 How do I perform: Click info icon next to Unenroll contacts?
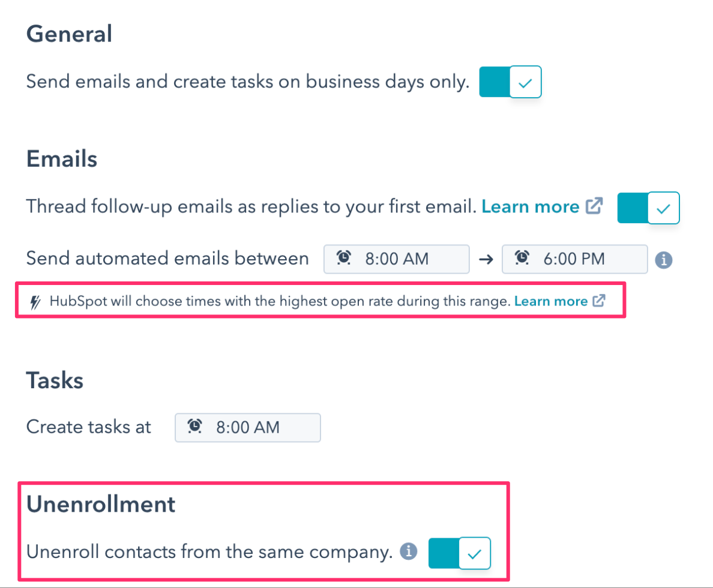(409, 551)
